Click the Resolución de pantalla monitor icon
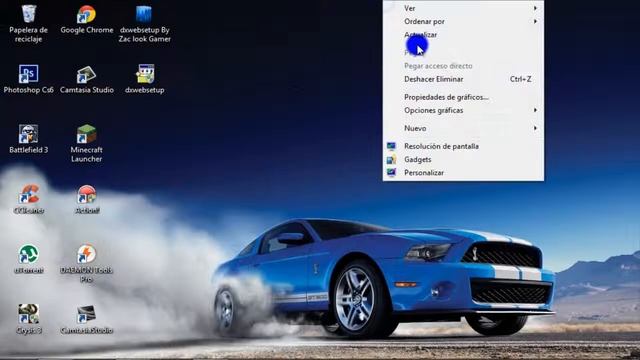The width and height of the screenshot is (640, 360). click(391, 146)
